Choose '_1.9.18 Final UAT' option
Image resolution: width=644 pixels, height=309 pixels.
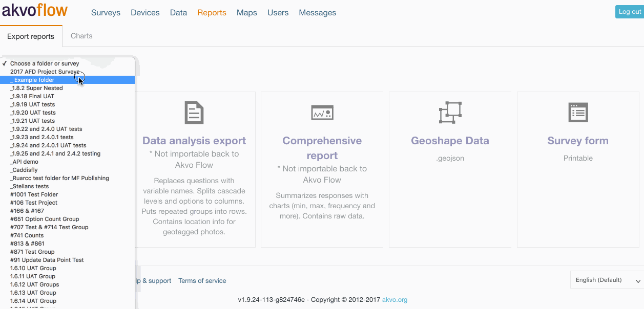pyautogui.click(x=68, y=96)
